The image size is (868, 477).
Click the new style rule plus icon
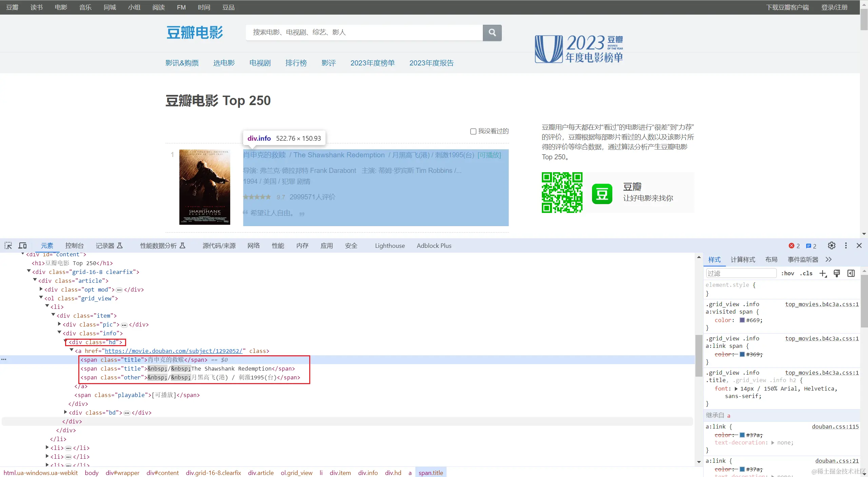[823, 274]
